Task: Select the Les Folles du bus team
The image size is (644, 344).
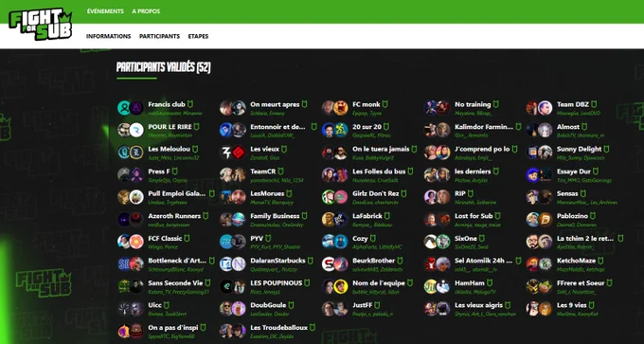Action: point(379,172)
